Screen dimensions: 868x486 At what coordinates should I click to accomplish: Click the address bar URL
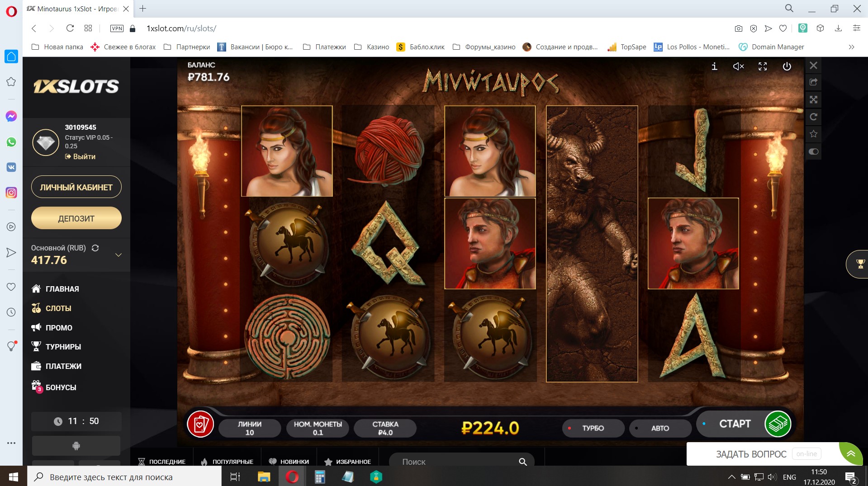181,28
